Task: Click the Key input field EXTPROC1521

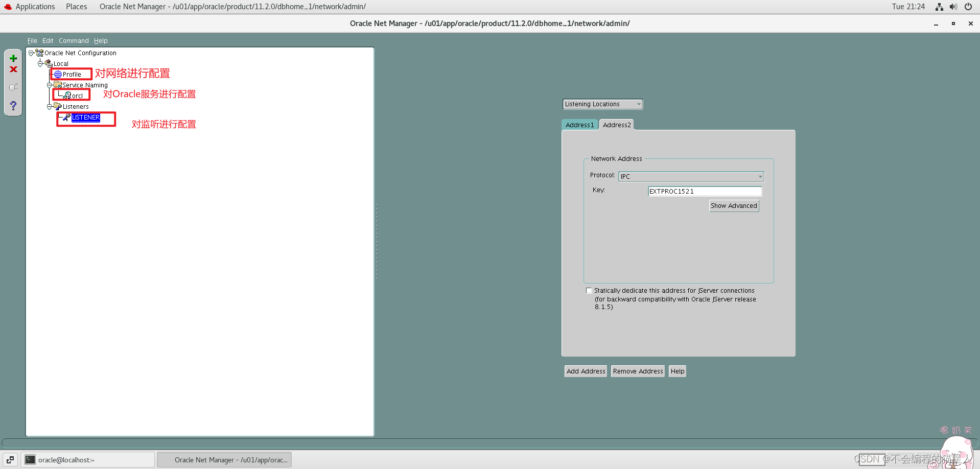Action: [x=705, y=192]
